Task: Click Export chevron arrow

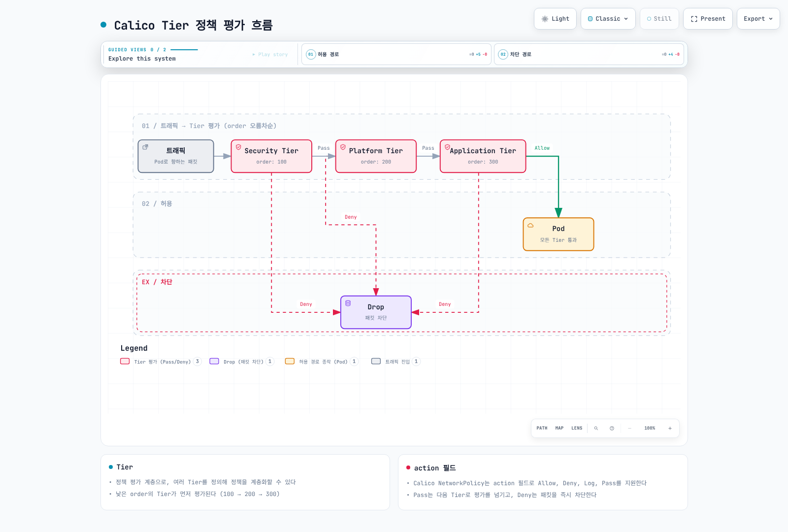Action: coord(771,19)
